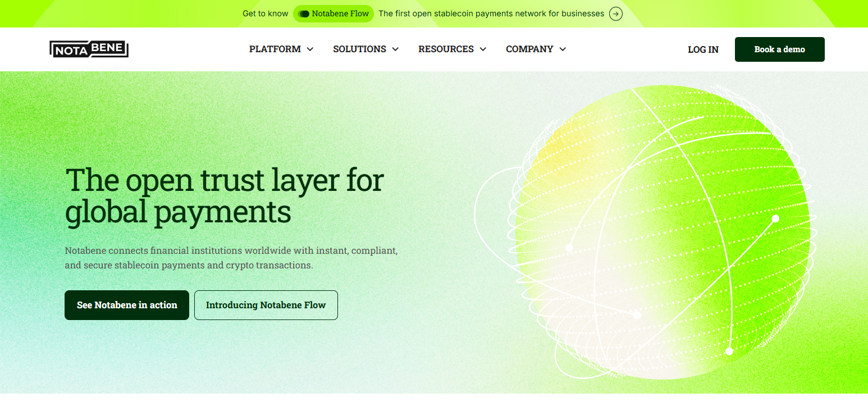Expand the chevron next to Platform
868x411 pixels.
pos(310,49)
